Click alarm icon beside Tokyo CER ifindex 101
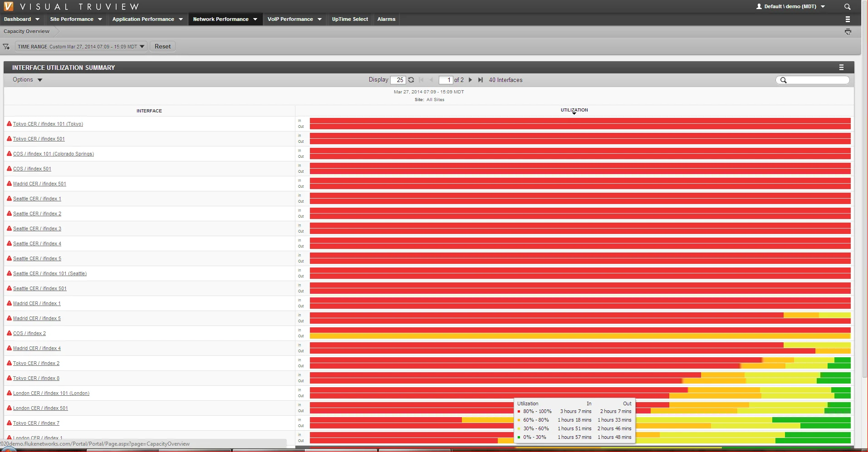 coord(9,123)
